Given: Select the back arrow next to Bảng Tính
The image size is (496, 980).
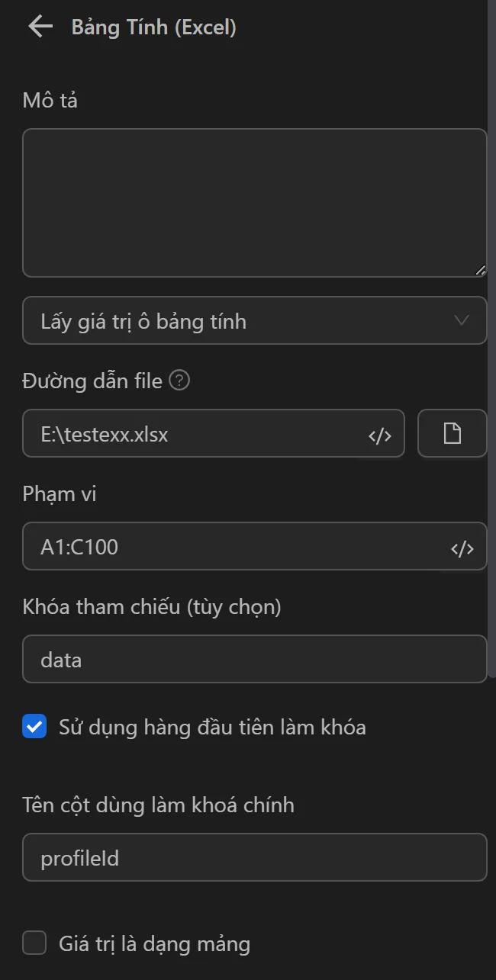Looking at the screenshot, I should coord(39,27).
